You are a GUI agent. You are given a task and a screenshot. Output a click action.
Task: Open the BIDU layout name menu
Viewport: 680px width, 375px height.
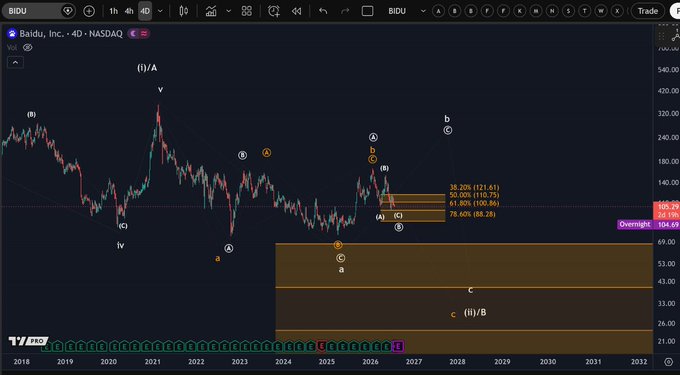[x=397, y=11]
